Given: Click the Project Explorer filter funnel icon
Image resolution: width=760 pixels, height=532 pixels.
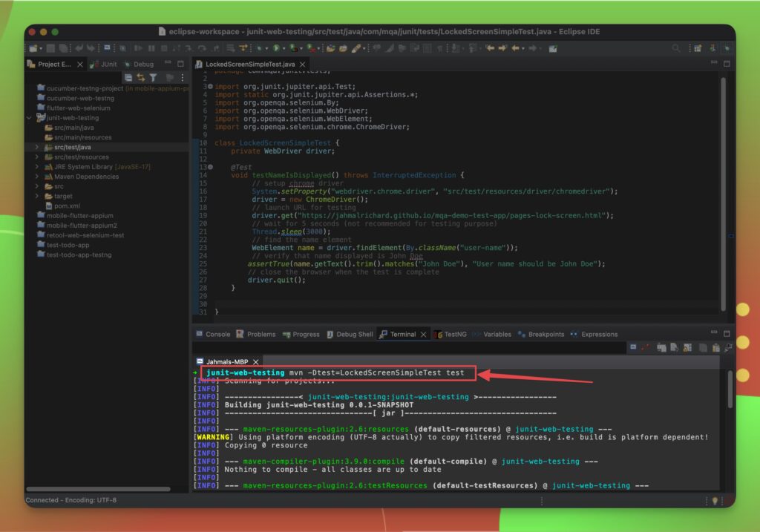Looking at the screenshot, I should coord(154,77).
